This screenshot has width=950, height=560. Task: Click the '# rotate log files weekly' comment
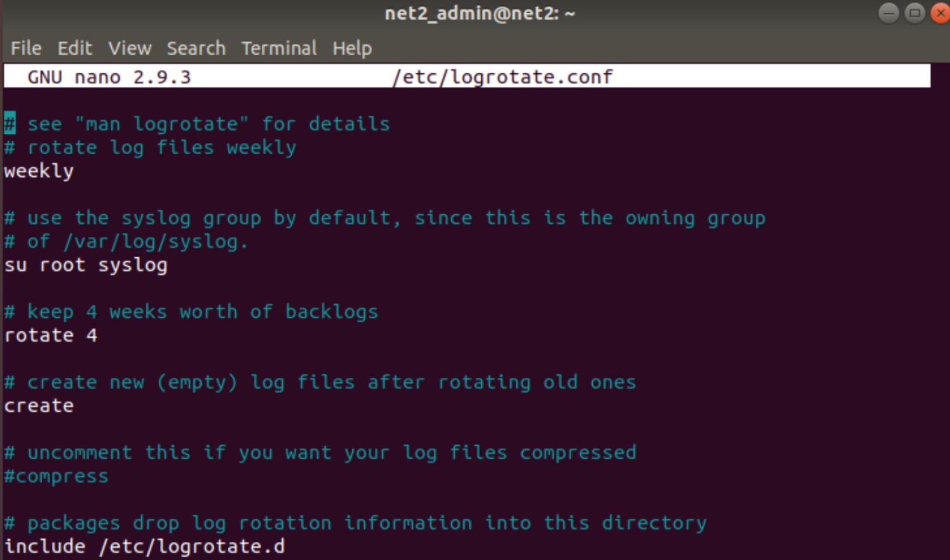point(150,147)
